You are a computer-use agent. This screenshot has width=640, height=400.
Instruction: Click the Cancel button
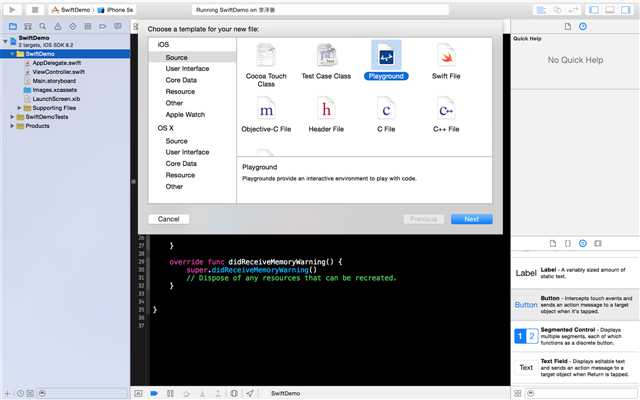169,219
